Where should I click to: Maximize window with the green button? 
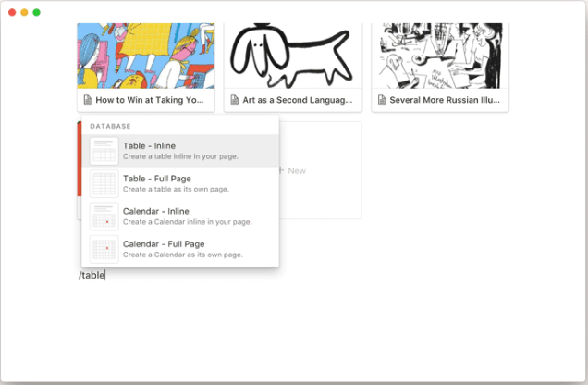point(36,12)
